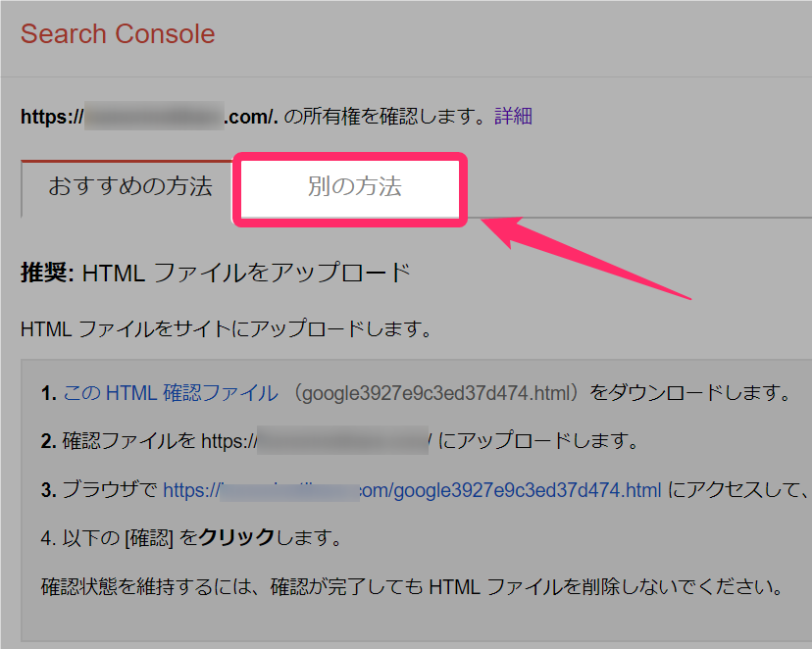This screenshot has width=812, height=649.
Task: Switch to the おすすめの方法 tab
Action: tap(130, 186)
